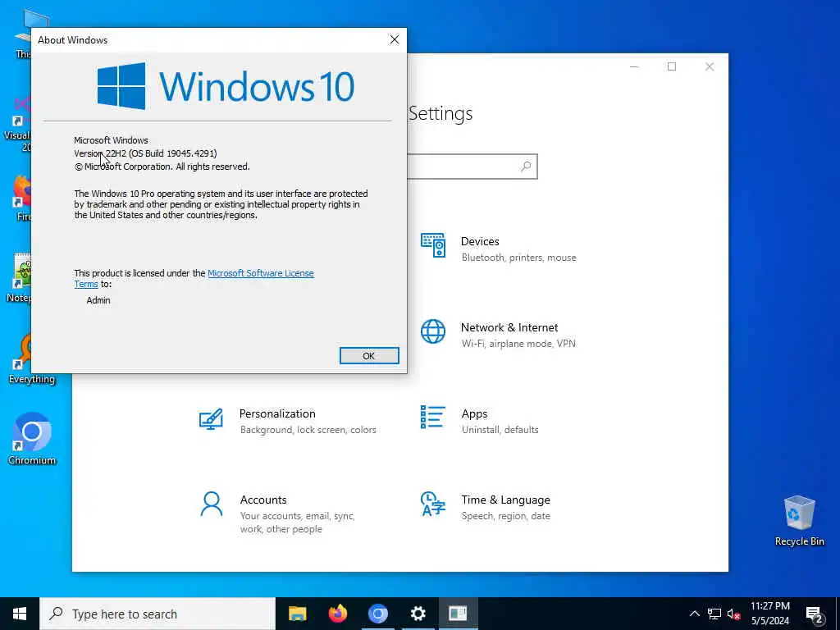Click the Settings search field
Image resolution: width=840 pixels, height=630 pixels.
coord(472,167)
